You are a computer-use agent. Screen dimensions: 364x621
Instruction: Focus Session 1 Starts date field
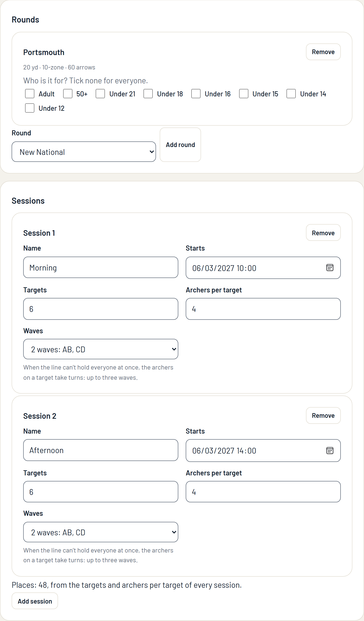(x=263, y=268)
